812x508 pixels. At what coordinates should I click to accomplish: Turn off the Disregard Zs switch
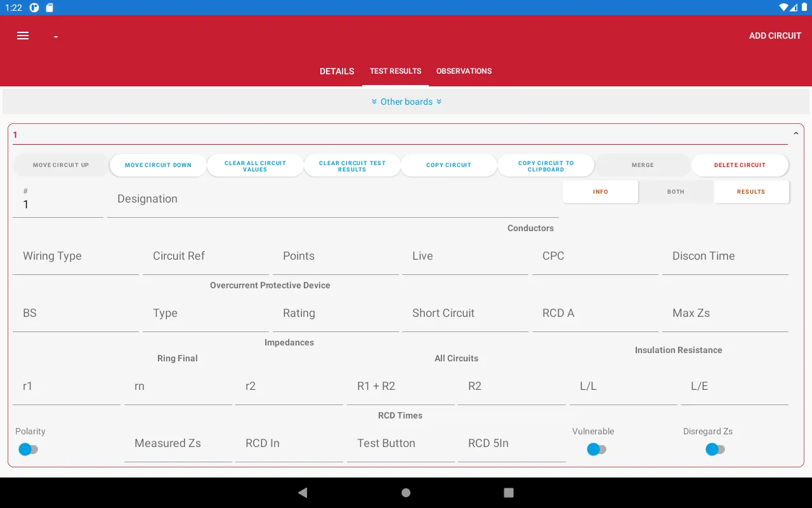coord(715,449)
